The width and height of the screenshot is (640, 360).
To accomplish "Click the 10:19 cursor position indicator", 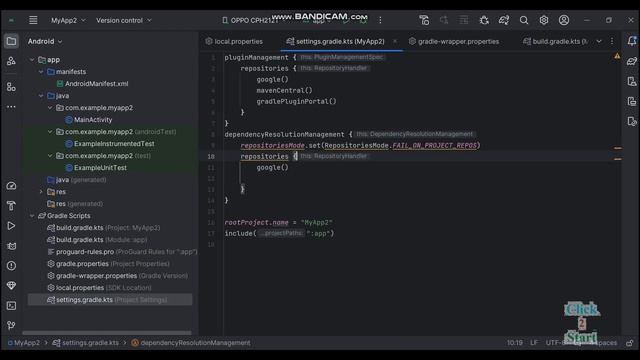I will 515,343.
